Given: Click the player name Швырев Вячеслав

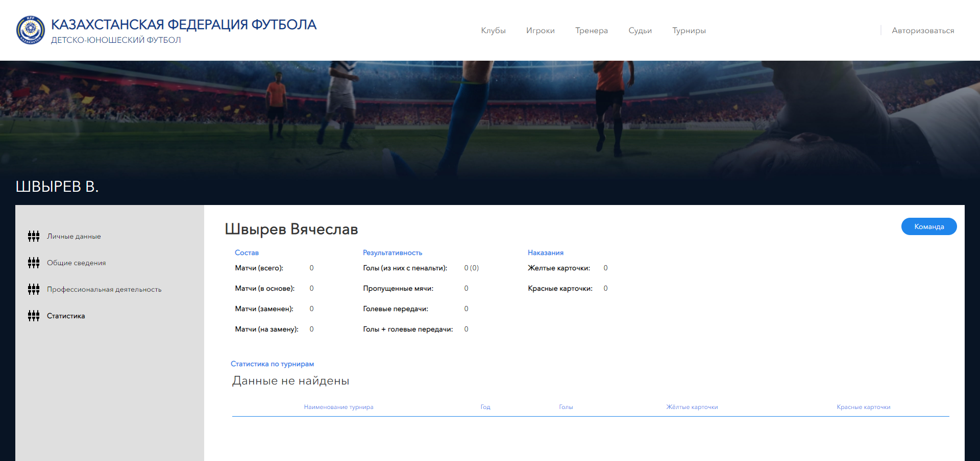Looking at the screenshot, I should [291, 229].
